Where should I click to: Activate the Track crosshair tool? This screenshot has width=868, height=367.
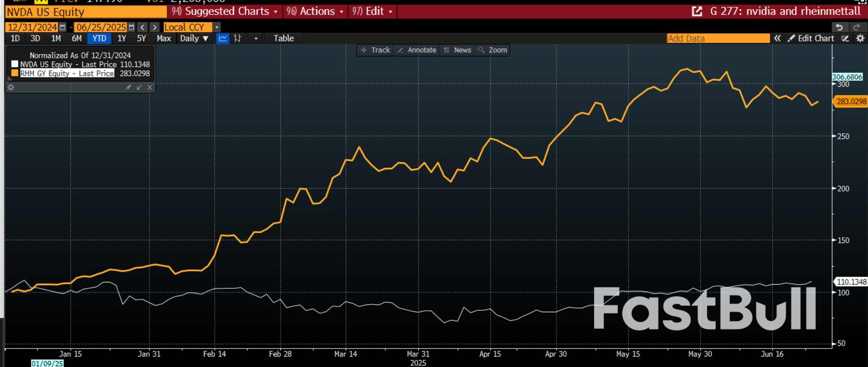point(375,50)
